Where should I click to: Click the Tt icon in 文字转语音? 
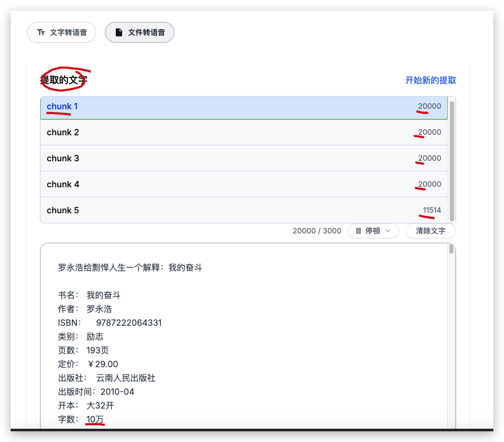[x=41, y=32]
